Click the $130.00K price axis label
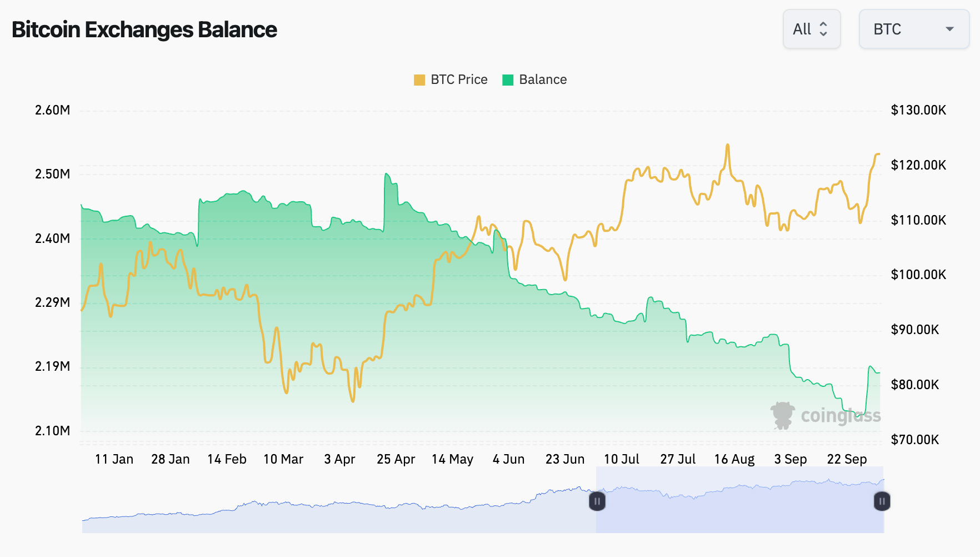This screenshot has height=557, width=980. click(x=918, y=110)
